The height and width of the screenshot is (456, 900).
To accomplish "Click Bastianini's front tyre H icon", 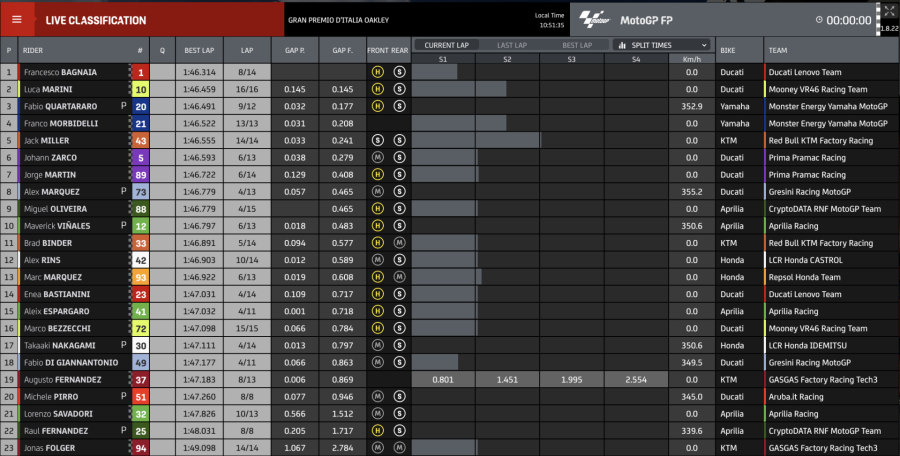I will pyautogui.click(x=378, y=294).
